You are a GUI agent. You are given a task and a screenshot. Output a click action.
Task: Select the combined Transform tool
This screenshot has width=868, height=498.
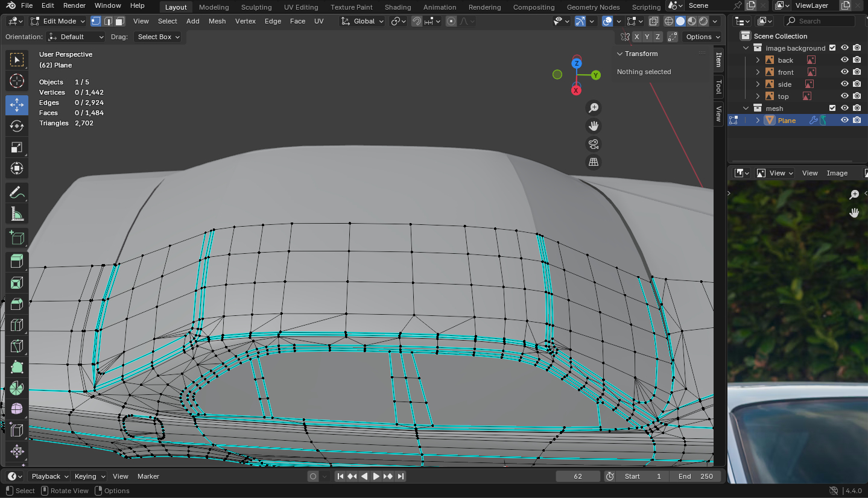point(17,168)
